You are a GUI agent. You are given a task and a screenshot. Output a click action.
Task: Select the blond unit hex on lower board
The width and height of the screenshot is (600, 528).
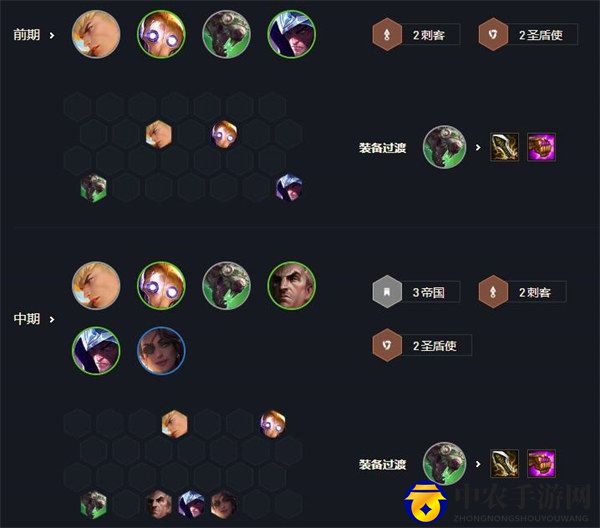tap(174, 424)
